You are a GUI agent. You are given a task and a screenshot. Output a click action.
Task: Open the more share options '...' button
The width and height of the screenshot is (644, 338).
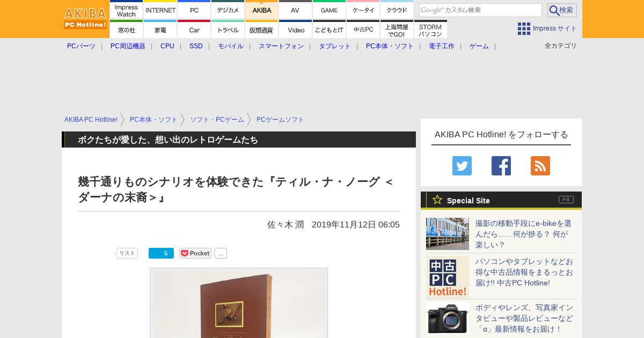click(x=221, y=253)
